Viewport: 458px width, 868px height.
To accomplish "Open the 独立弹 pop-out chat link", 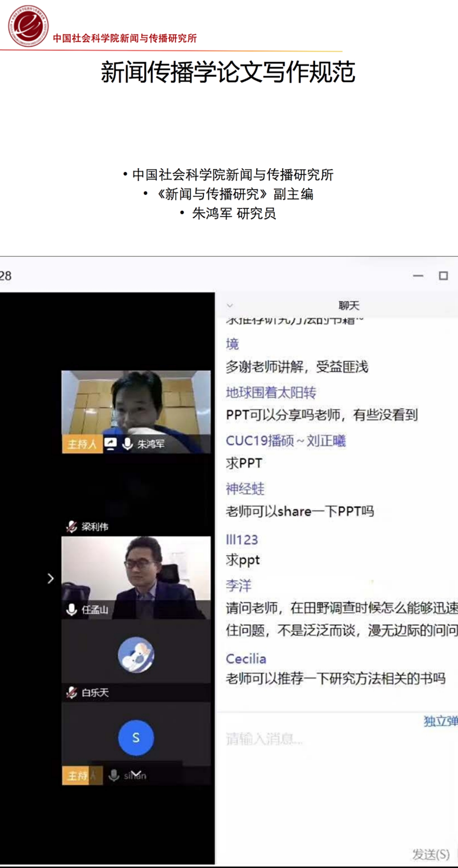I will (440, 721).
